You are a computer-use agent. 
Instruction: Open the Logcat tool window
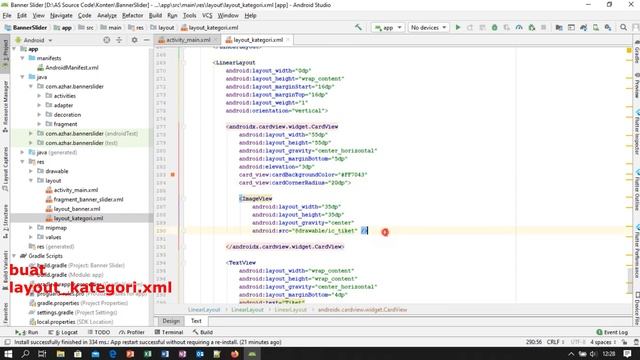(63, 332)
